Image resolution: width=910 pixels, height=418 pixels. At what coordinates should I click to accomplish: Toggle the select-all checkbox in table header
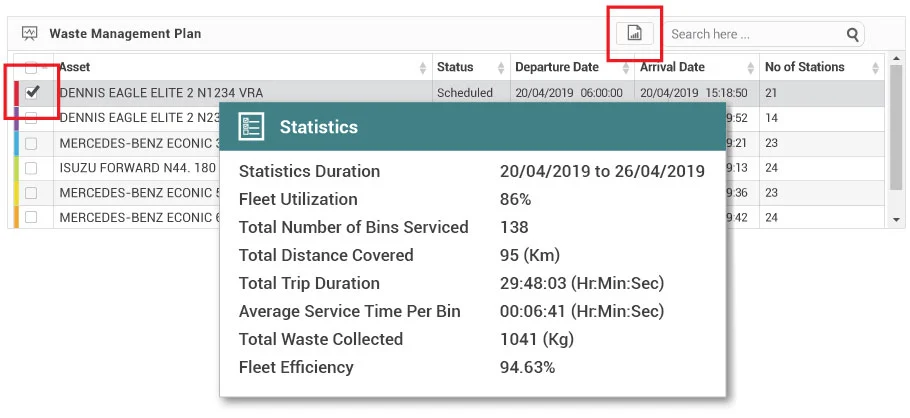click(32, 68)
